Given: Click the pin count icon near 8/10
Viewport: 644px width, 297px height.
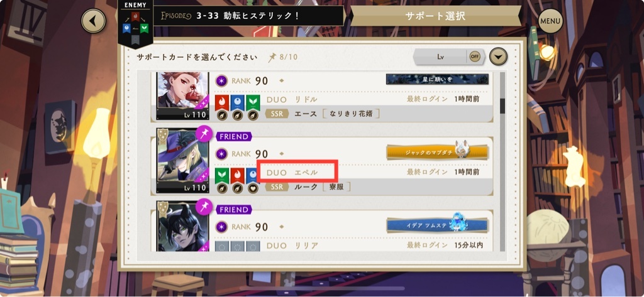Looking at the screenshot, I should pos(272,57).
